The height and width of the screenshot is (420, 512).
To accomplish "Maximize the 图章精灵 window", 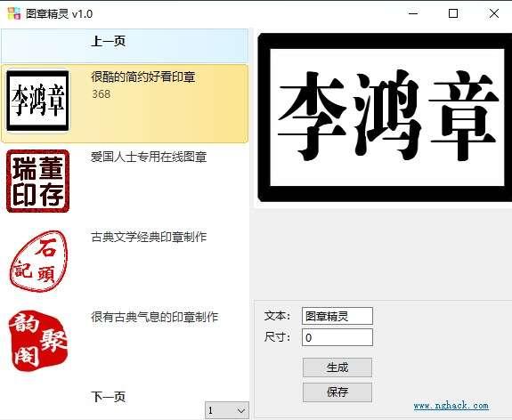I will click(453, 13).
